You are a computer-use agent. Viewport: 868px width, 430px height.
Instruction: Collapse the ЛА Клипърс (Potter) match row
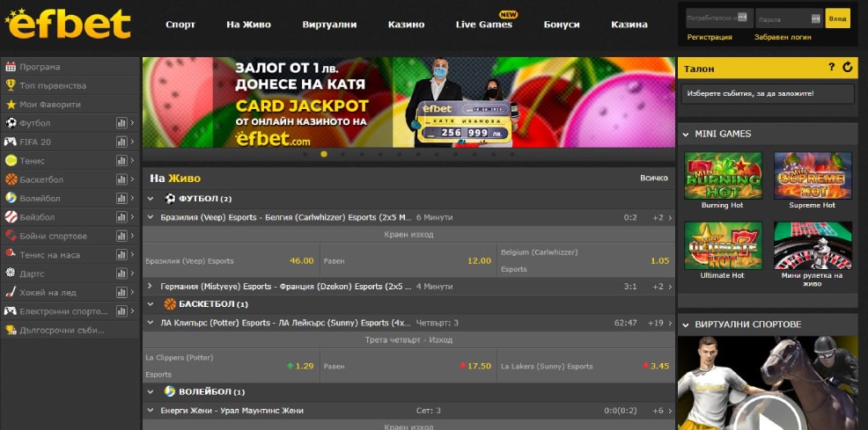tap(150, 322)
